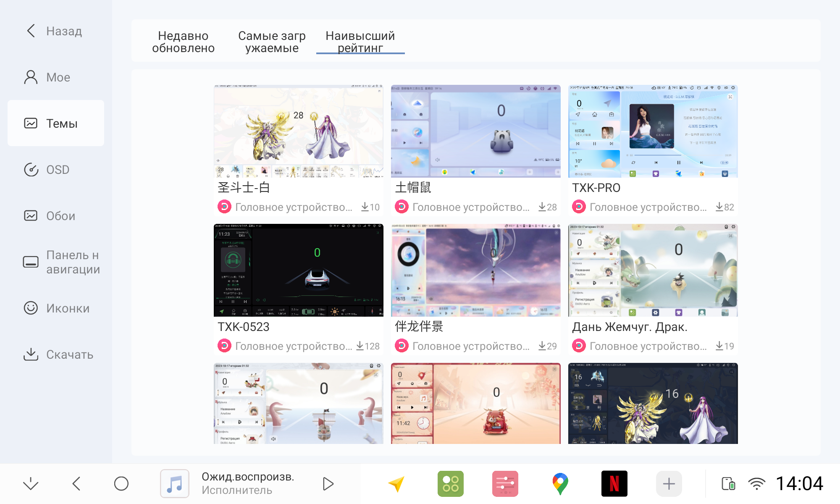Open the pink equalizer settings app

click(505, 484)
